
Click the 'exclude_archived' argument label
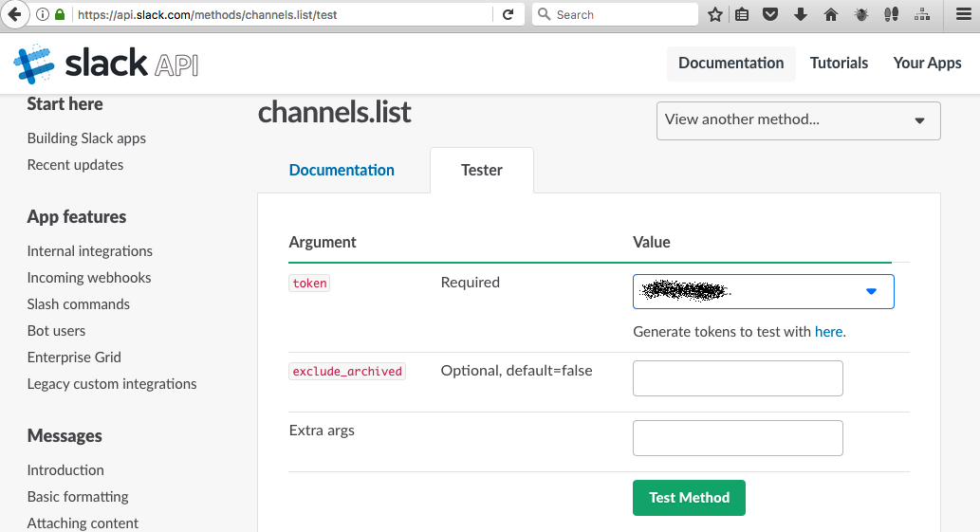tap(347, 371)
